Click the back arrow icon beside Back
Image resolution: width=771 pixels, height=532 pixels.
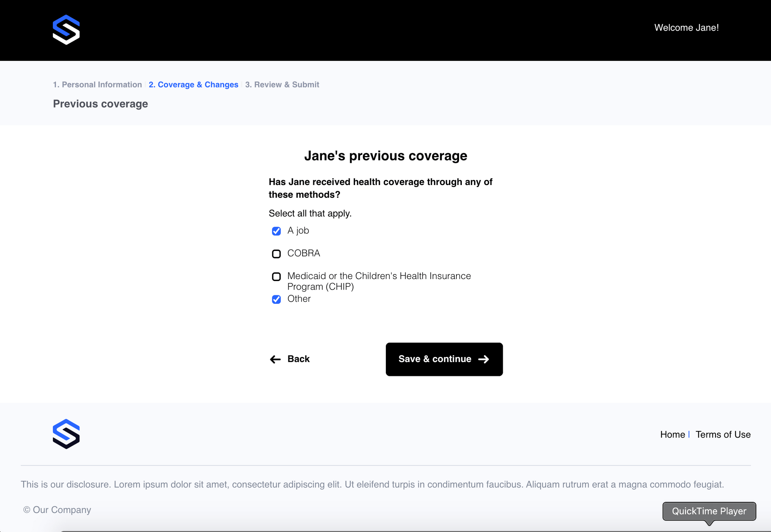coord(274,359)
